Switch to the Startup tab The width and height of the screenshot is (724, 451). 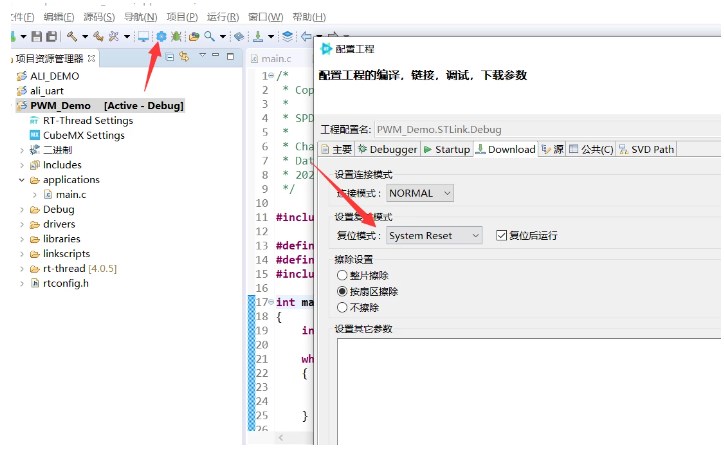(446, 149)
